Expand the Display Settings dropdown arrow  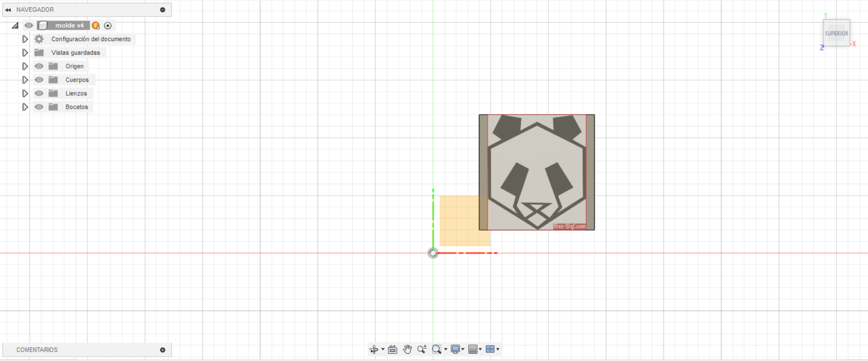pyautogui.click(x=463, y=349)
